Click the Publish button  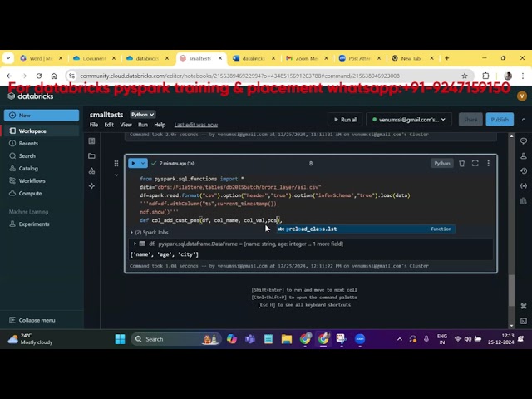pos(500,120)
